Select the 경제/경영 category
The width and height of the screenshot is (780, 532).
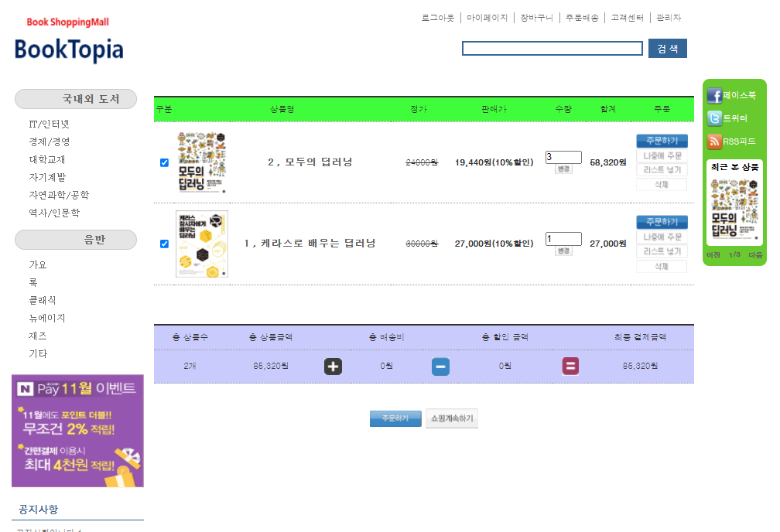pos(50,142)
